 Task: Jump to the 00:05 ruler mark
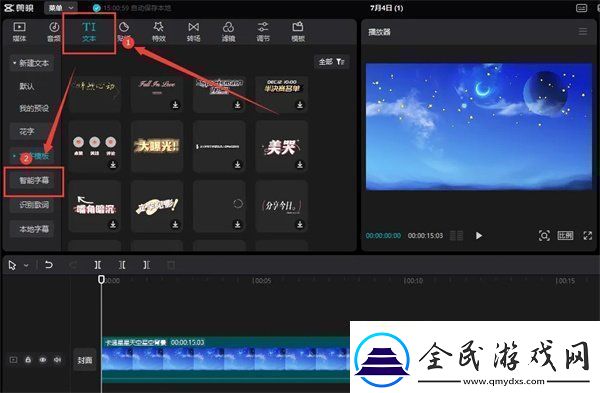(x=261, y=281)
